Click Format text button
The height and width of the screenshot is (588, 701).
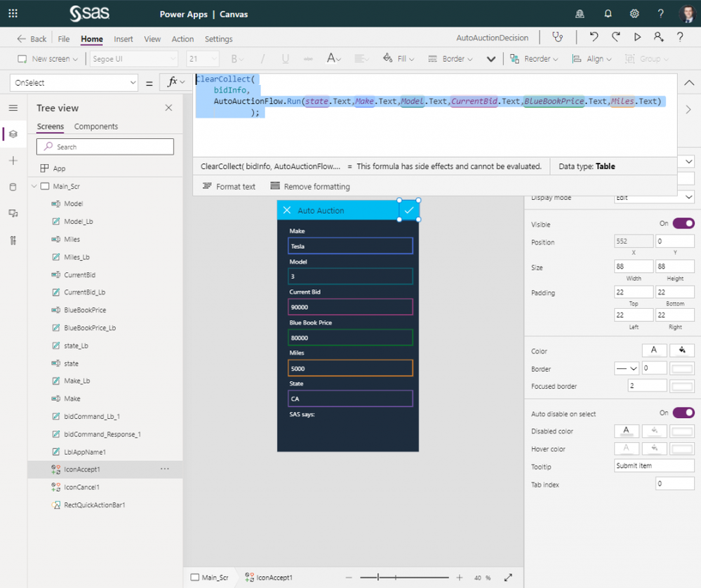229,187
